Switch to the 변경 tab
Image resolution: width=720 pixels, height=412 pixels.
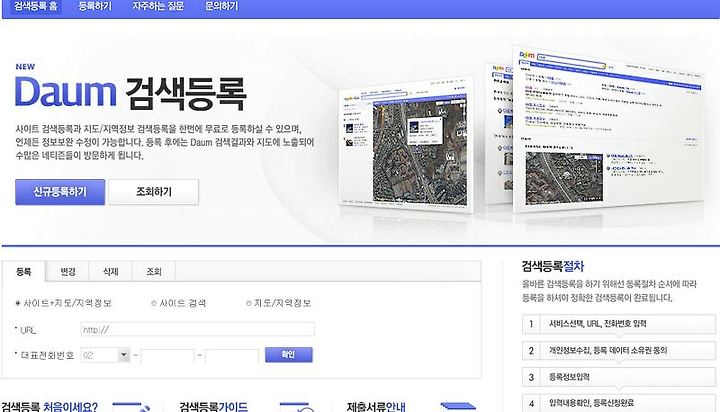coord(68,271)
